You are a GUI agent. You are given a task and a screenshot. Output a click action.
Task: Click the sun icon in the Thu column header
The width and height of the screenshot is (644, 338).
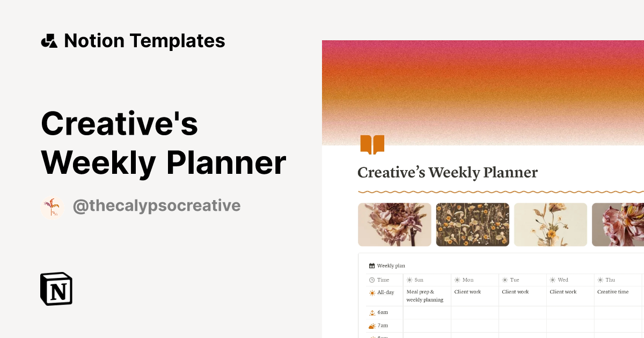click(x=599, y=280)
